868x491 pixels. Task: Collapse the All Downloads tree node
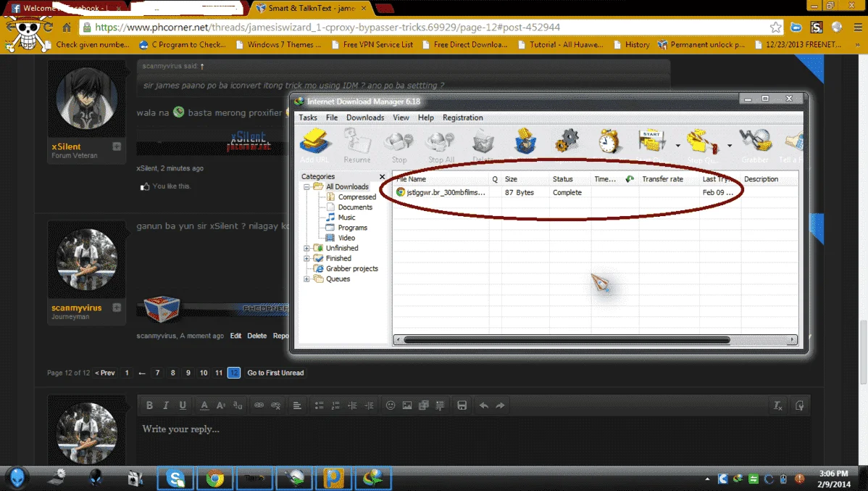point(306,187)
